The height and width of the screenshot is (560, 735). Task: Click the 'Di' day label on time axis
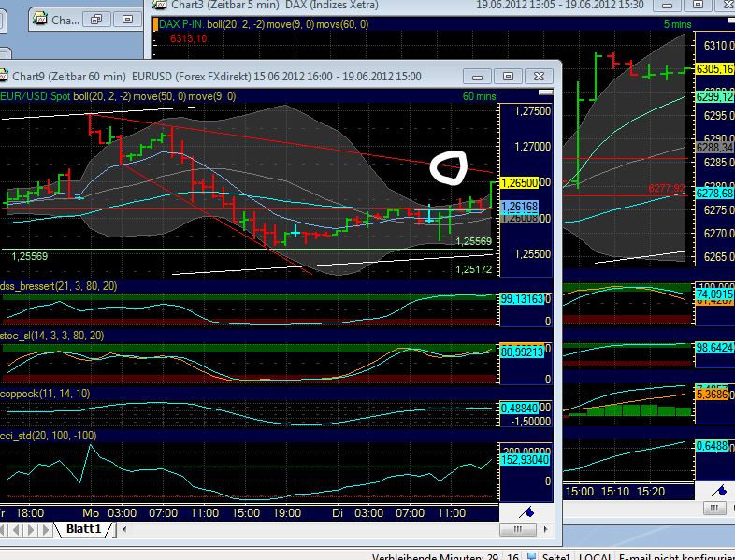(338, 513)
